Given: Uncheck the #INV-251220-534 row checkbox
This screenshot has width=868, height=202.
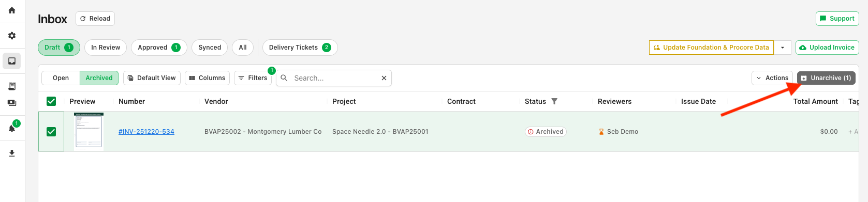Looking at the screenshot, I should [51, 132].
